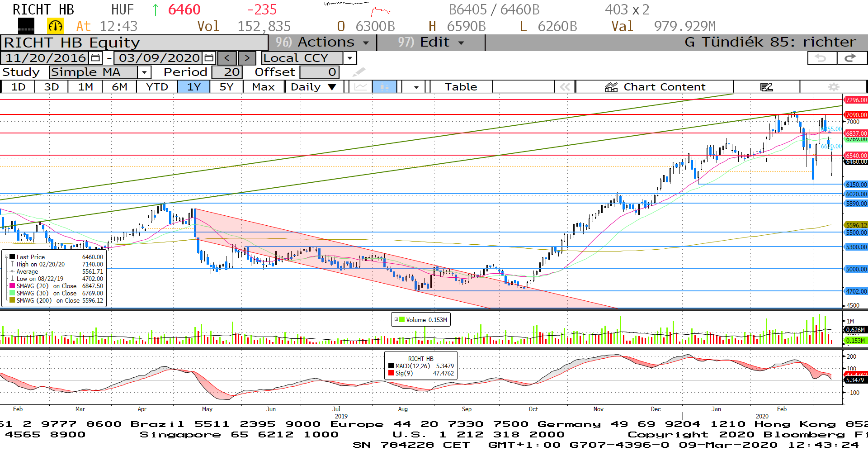This screenshot has width=868, height=470.
Task: Click the 7090.00 red price level label
Action: tap(856, 115)
